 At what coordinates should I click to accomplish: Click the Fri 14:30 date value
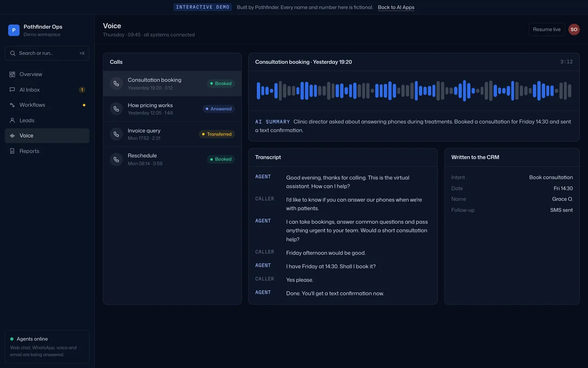563,189
